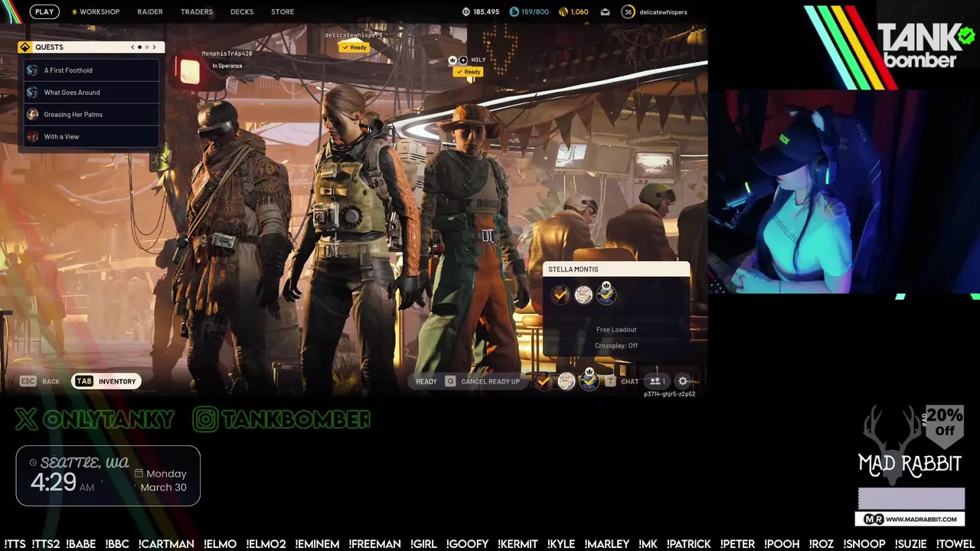Open the party members icon
This screenshot has height=551, width=980.
[x=658, y=381]
